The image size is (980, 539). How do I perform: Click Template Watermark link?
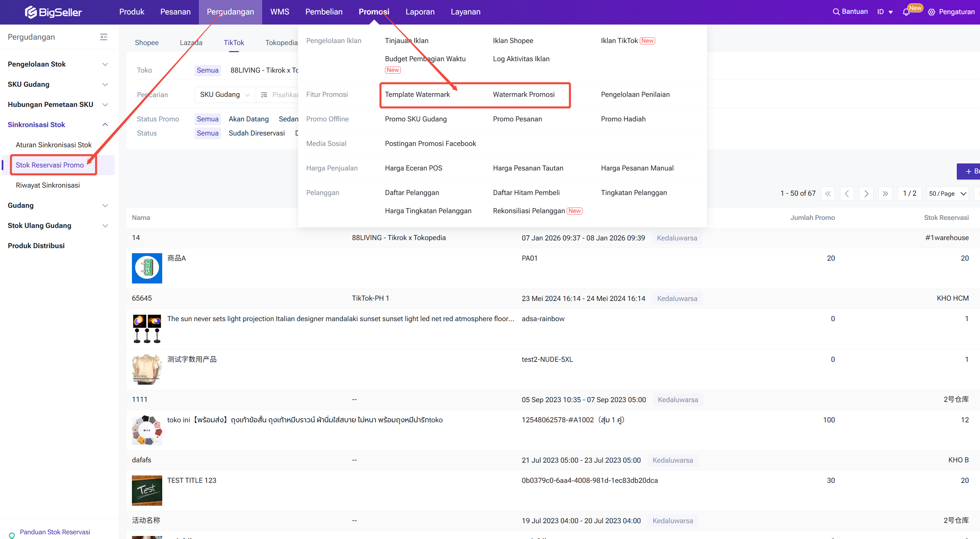[417, 94]
